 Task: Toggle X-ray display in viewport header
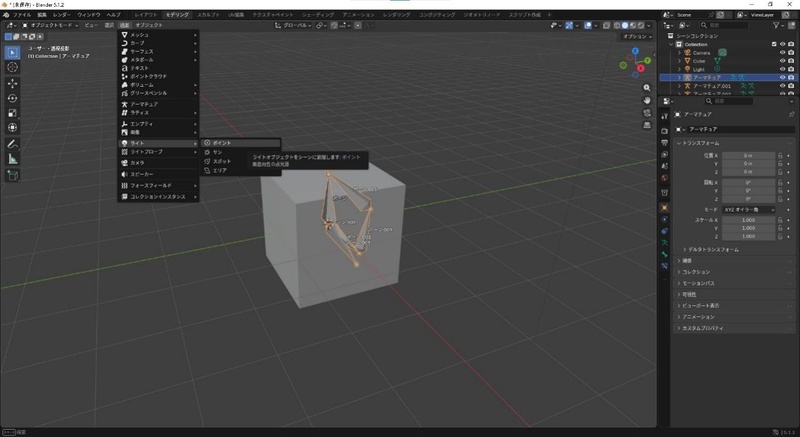pos(607,25)
